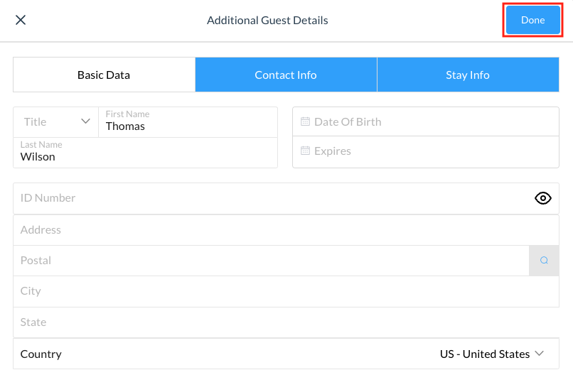Switch to the Basic Data tab

pos(104,75)
